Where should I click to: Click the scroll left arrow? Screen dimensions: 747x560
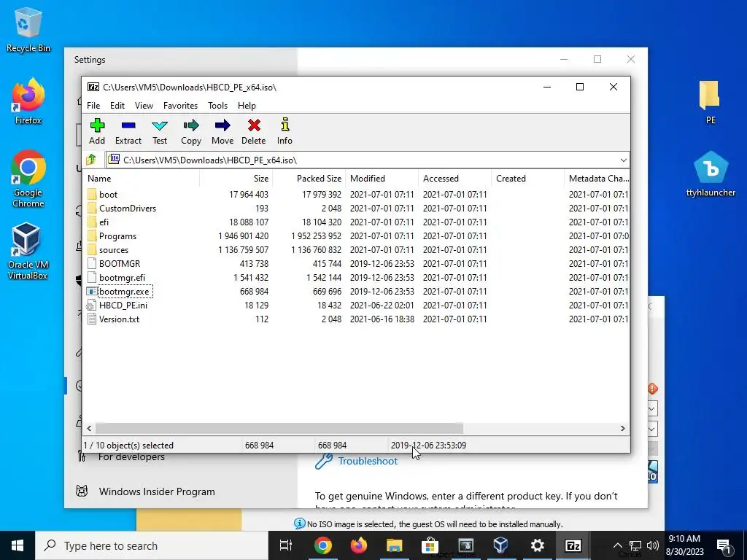89,429
